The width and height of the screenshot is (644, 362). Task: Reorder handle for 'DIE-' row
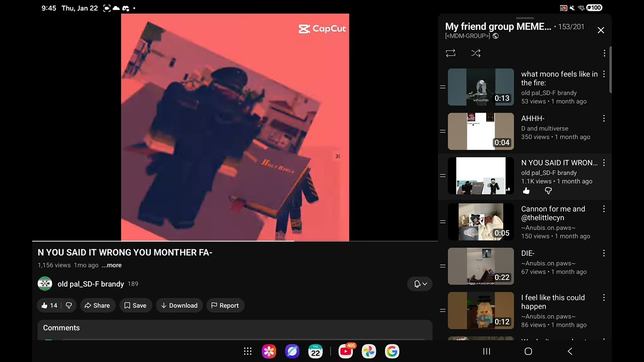pyautogui.click(x=443, y=266)
